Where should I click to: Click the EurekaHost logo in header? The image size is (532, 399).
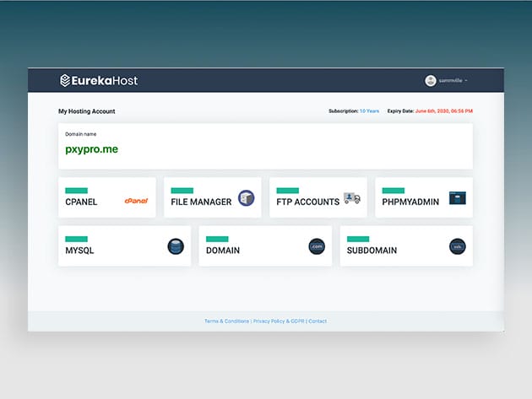99,80
